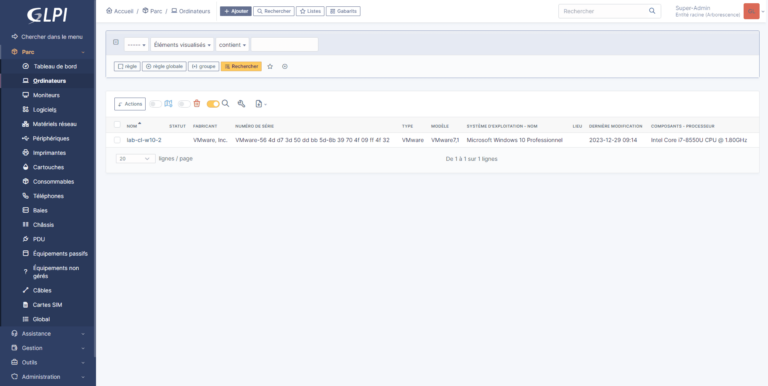This screenshot has width=768, height=386.
Task: Open the lab-cl-w10-2 computer link
Action: tap(144, 140)
